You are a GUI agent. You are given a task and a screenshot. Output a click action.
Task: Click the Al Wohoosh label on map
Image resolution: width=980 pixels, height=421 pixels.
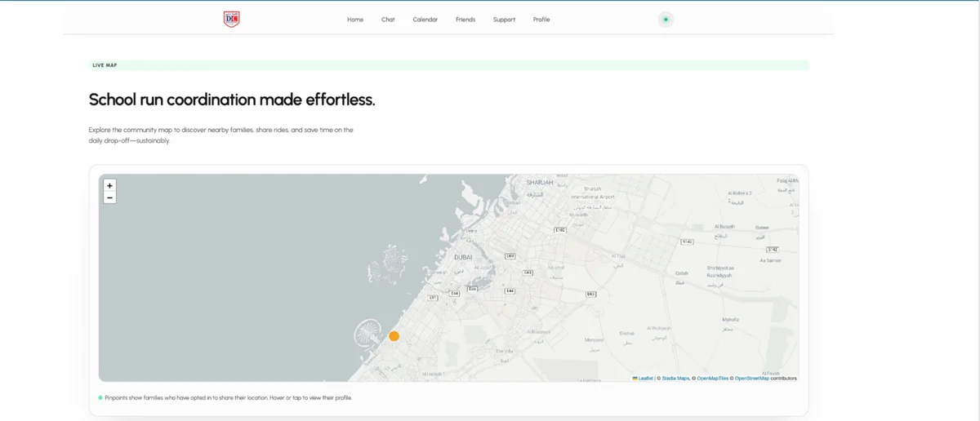(x=658, y=328)
